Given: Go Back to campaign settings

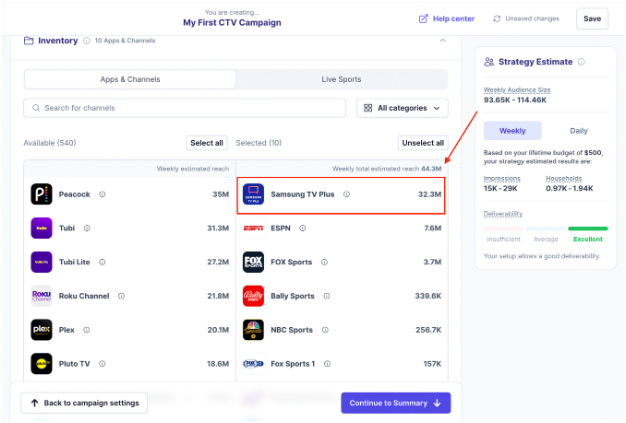Looking at the screenshot, I should pyautogui.click(x=84, y=403).
